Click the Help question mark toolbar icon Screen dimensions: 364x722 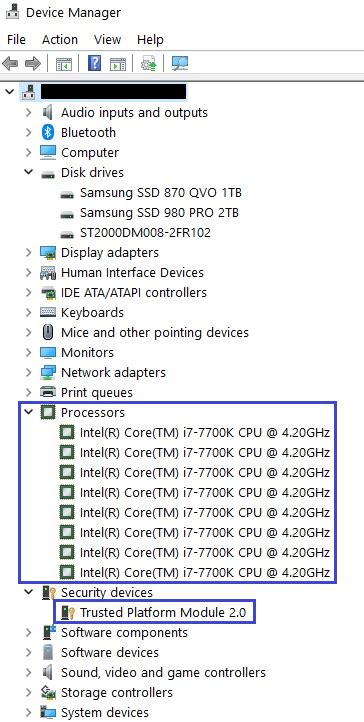[x=94, y=63]
